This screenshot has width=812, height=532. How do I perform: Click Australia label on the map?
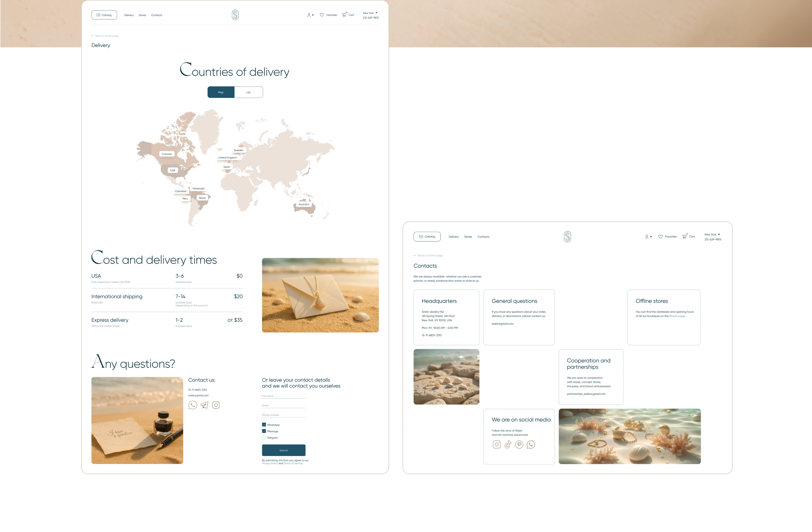(304, 205)
